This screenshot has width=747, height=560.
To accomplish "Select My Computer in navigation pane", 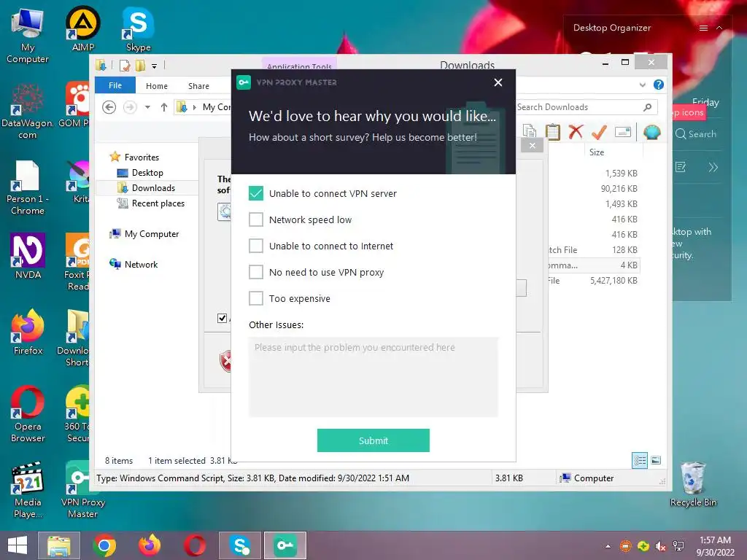I will (x=152, y=234).
